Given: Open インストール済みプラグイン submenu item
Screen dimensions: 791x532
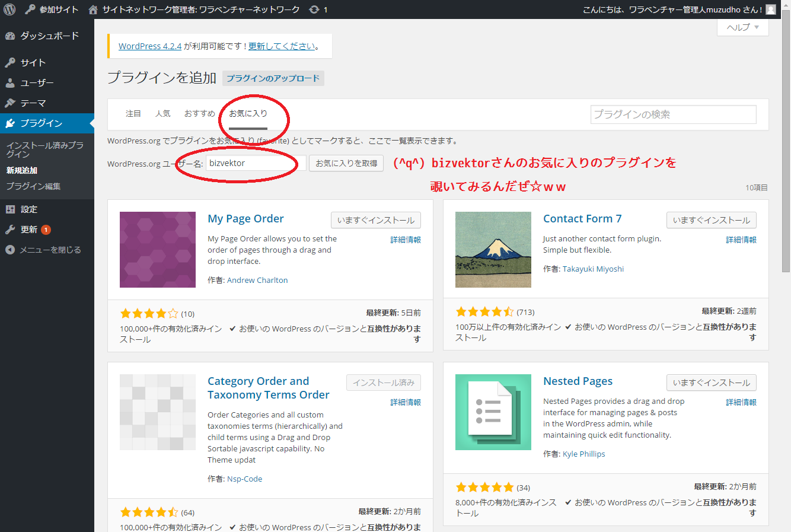Looking at the screenshot, I should (45, 149).
